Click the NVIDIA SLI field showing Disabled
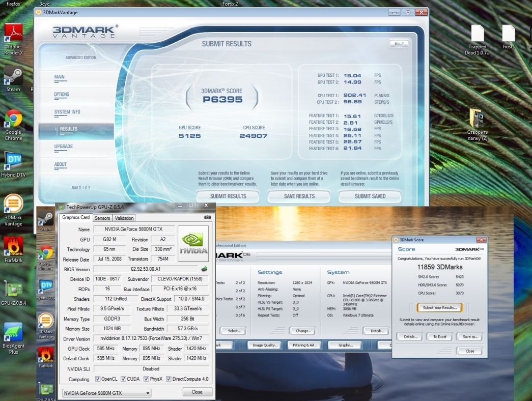Viewport: 532px width, 401px height. click(151, 369)
